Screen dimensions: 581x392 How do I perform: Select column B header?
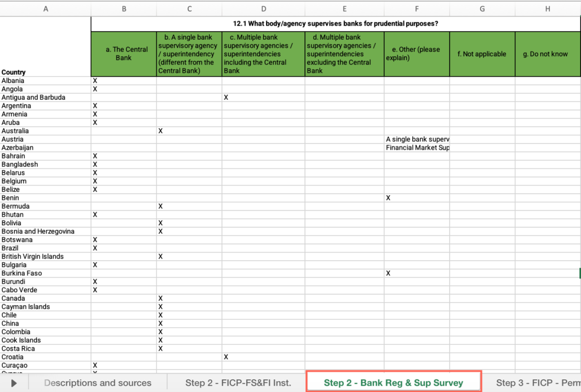[x=124, y=9]
